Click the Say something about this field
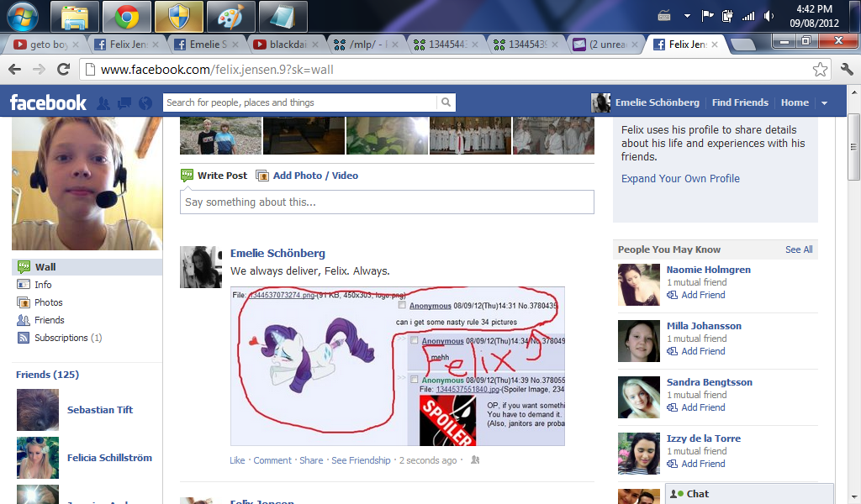 (387, 202)
